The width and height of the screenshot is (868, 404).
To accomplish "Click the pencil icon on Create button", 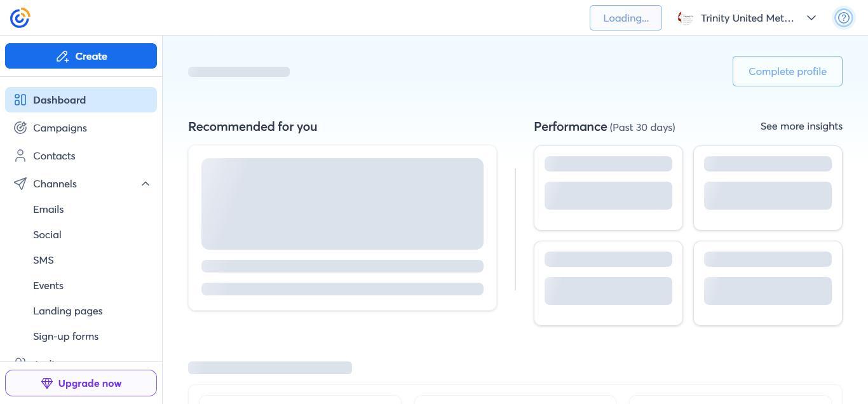I will click(63, 56).
